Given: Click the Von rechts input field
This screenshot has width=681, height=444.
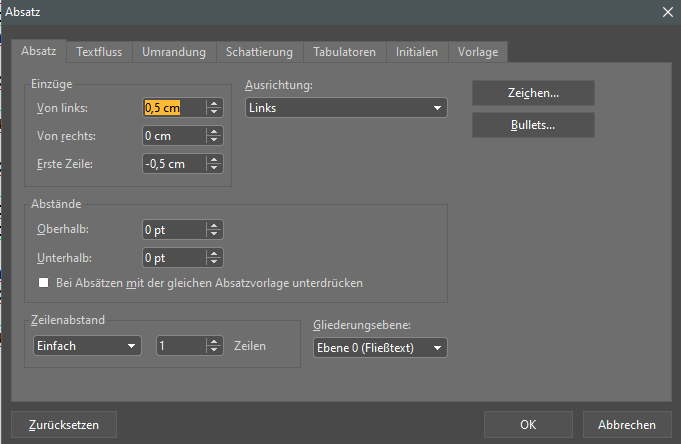Looking at the screenshot, I should [173, 136].
